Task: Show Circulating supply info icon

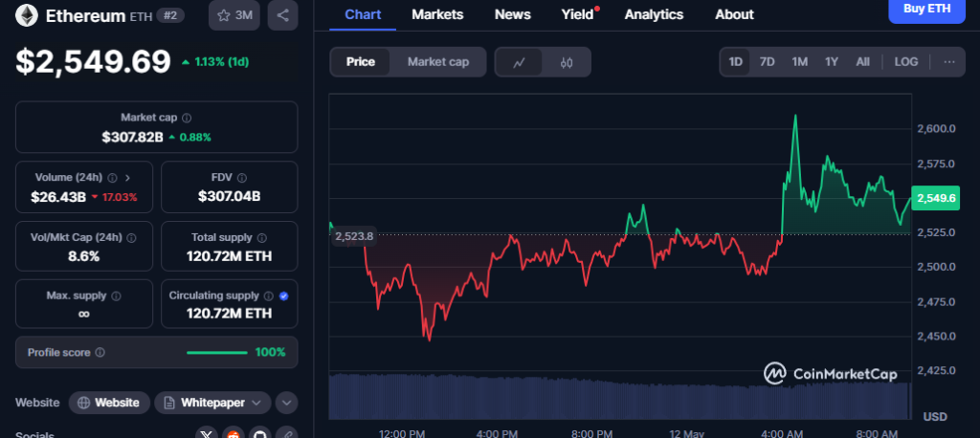Action: click(269, 296)
